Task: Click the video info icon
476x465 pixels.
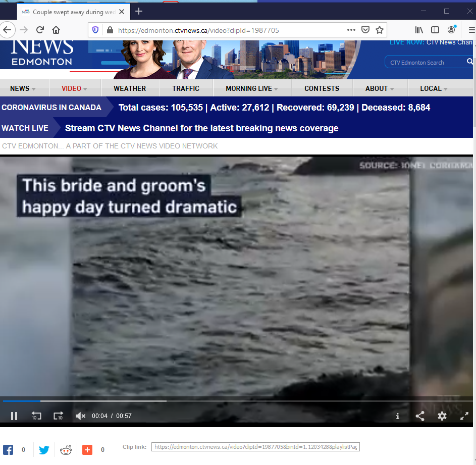Action: [x=398, y=416]
